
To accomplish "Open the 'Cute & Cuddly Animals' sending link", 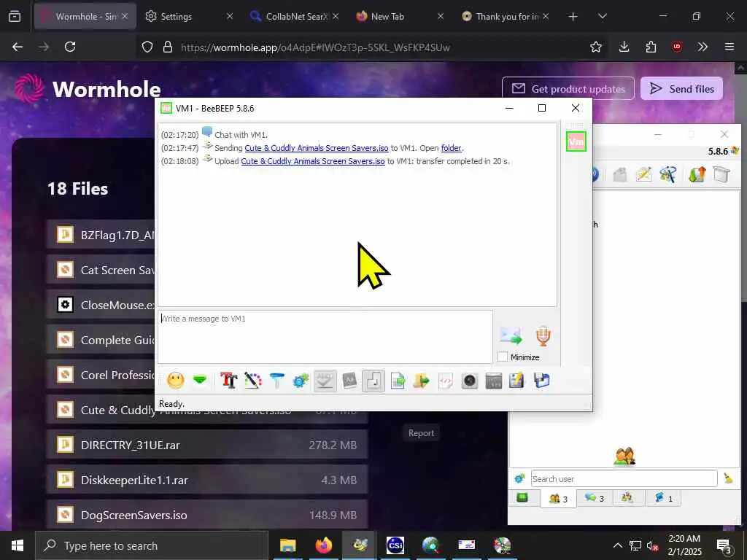I will [x=317, y=148].
